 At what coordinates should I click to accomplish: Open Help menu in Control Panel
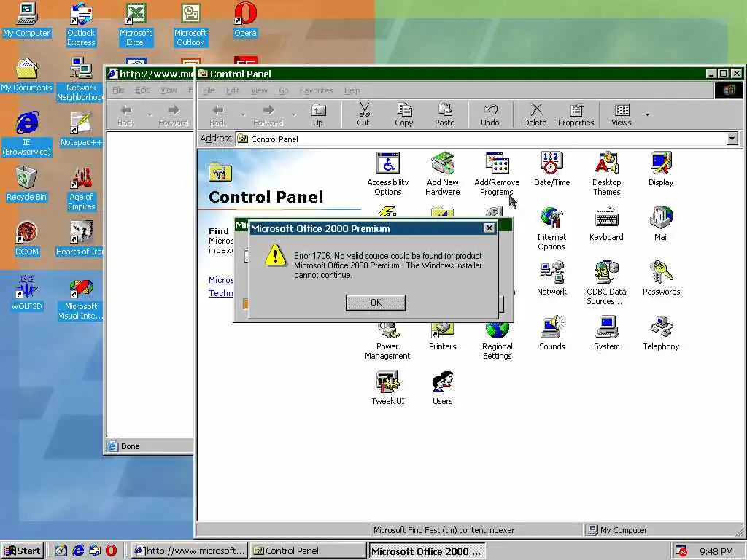point(352,90)
